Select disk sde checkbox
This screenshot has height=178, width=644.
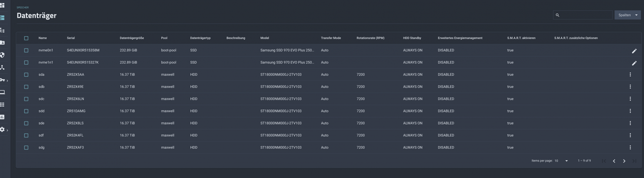pos(26,123)
